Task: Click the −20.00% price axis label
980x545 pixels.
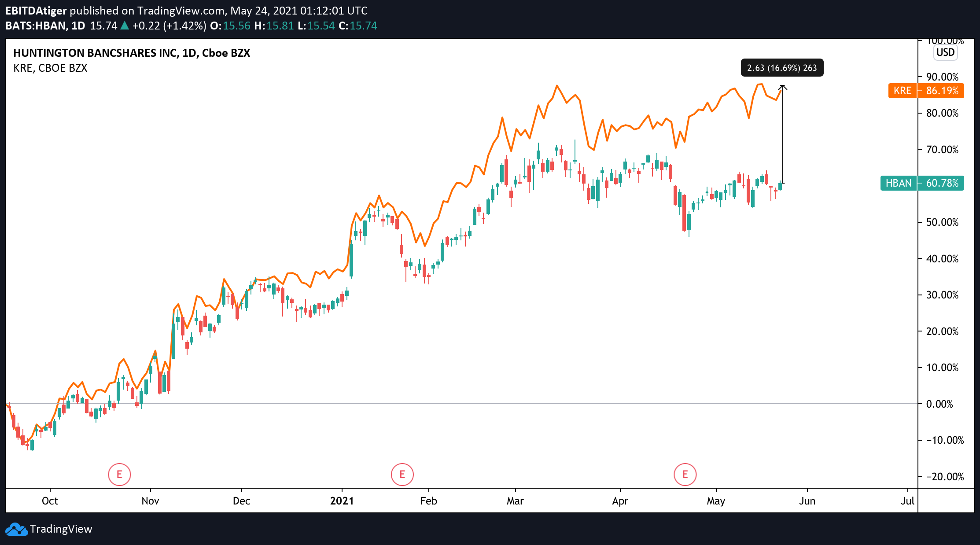Action: (x=945, y=477)
